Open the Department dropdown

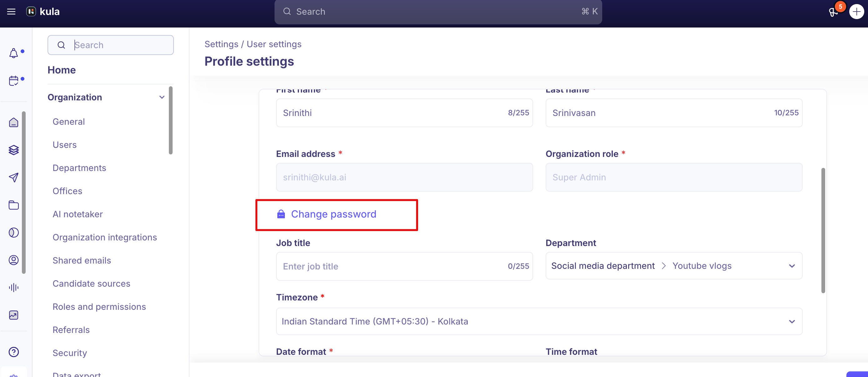coord(674,266)
